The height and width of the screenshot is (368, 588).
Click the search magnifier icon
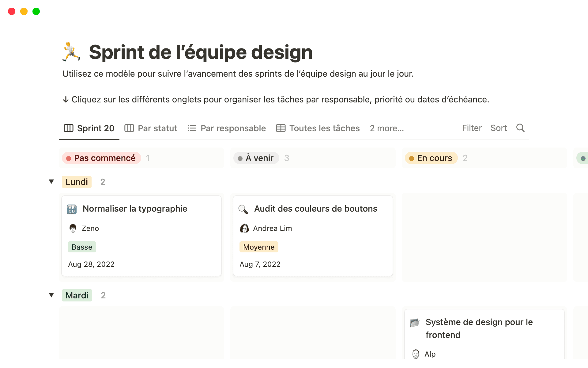(x=520, y=128)
